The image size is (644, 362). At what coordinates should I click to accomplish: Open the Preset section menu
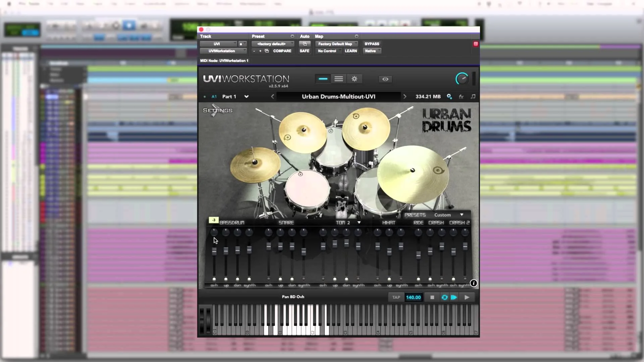point(291,36)
